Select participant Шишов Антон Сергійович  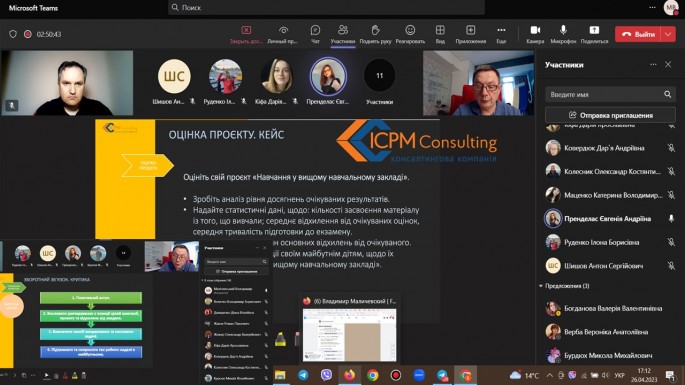pyautogui.click(x=610, y=266)
